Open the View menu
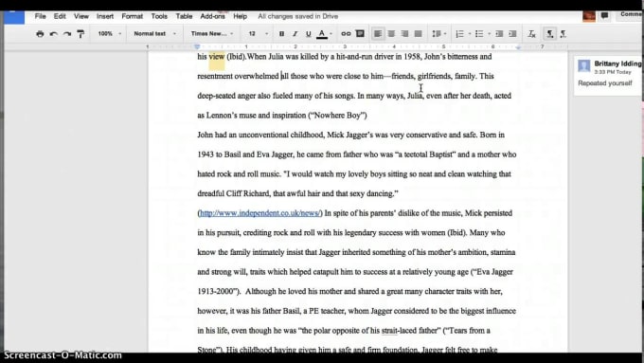This screenshot has width=644, height=363. point(80,16)
